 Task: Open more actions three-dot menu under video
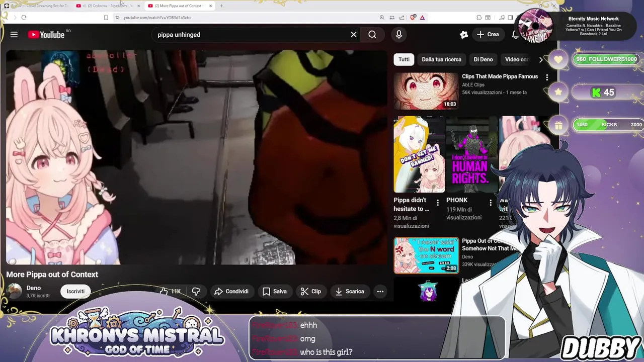click(x=380, y=291)
